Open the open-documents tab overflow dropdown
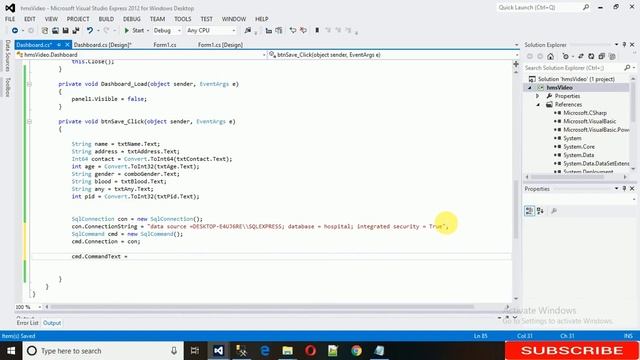This screenshot has width=640, height=360. tap(516, 45)
